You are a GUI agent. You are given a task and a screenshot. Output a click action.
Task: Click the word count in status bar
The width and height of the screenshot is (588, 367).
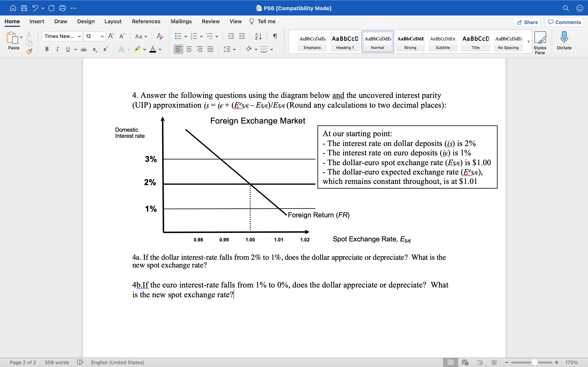tap(57, 362)
